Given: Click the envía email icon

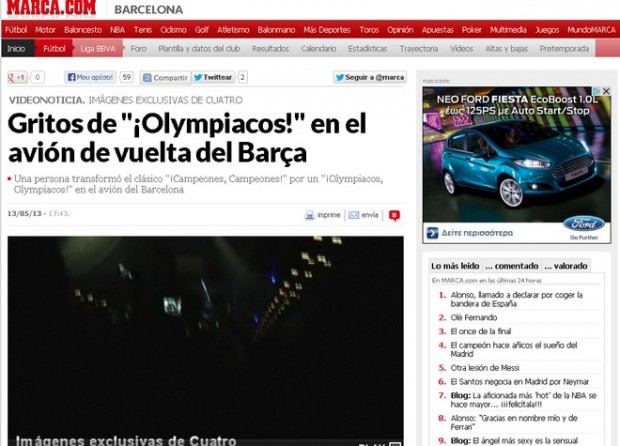Looking at the screenshot, I should point(363,214).
